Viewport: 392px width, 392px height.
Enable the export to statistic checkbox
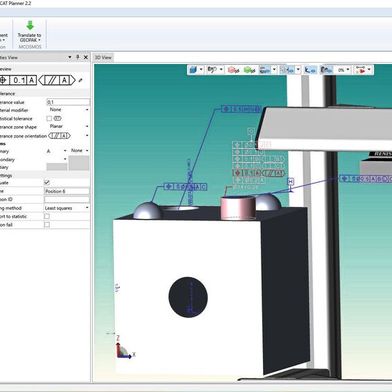click(47, 216)
